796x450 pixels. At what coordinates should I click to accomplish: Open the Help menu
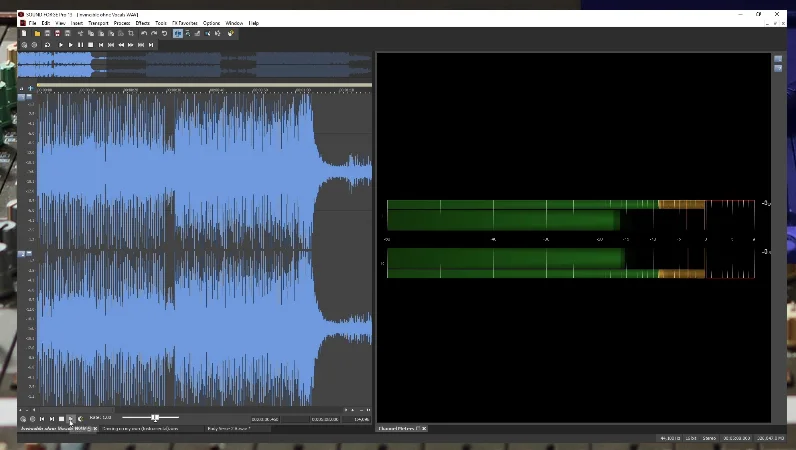[x=253, y=23]
